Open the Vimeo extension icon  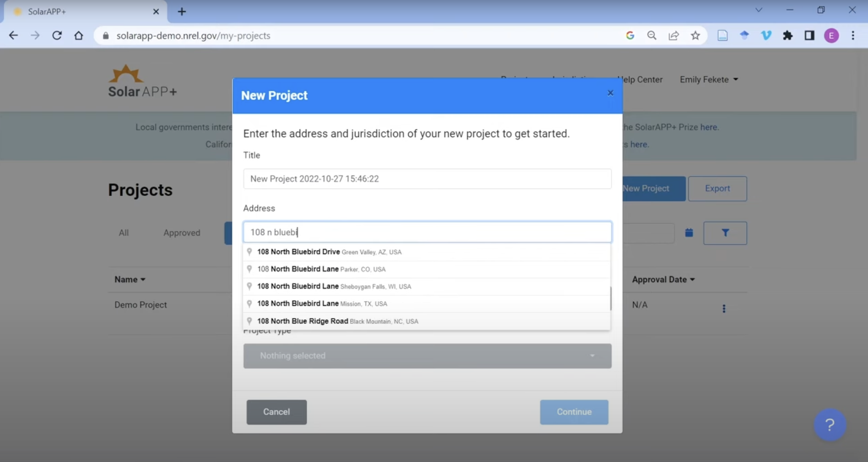[766, 35]
